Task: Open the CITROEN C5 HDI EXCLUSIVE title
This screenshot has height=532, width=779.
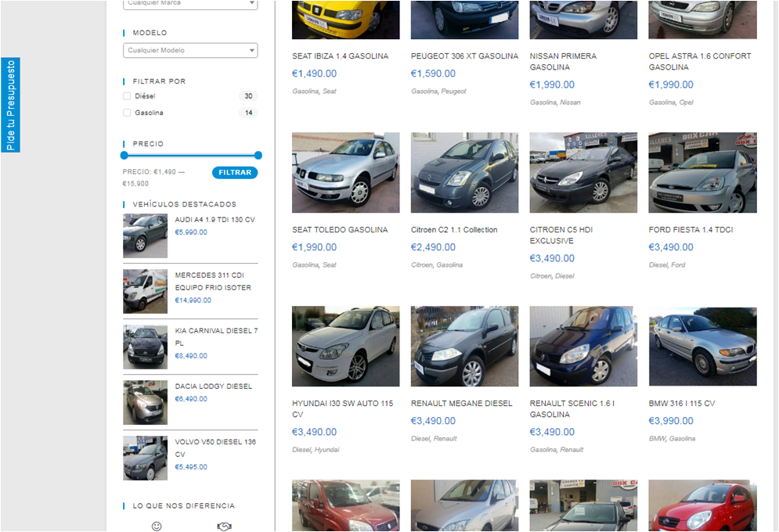Action: point(561,235)
